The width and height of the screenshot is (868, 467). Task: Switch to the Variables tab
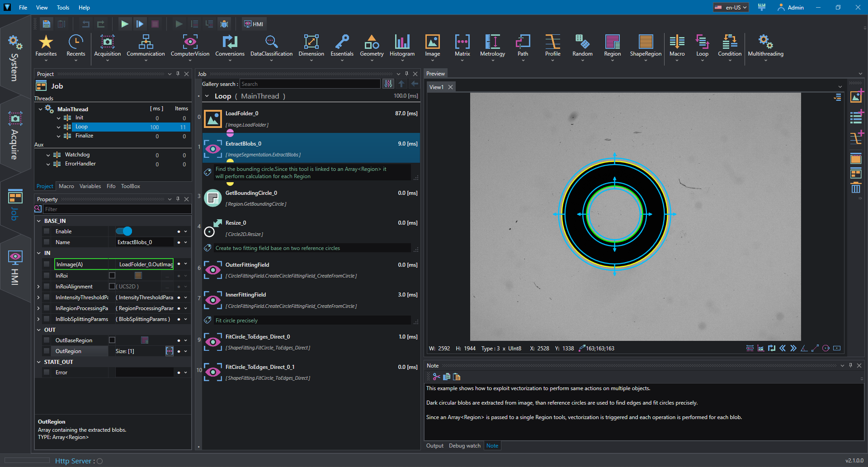90,186
